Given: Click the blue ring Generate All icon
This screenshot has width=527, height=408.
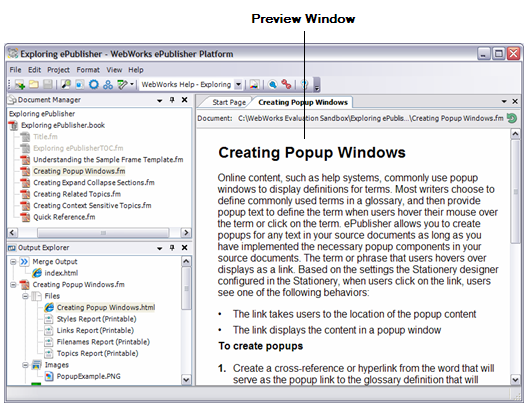Looking at the screenshot, I should (x=94, y=85).
